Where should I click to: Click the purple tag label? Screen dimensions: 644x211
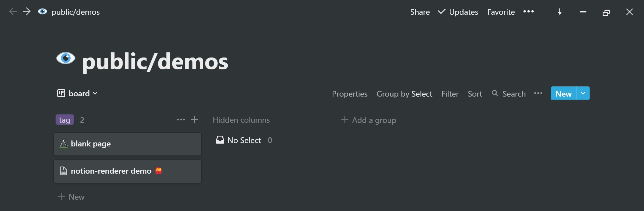[65, 120]
